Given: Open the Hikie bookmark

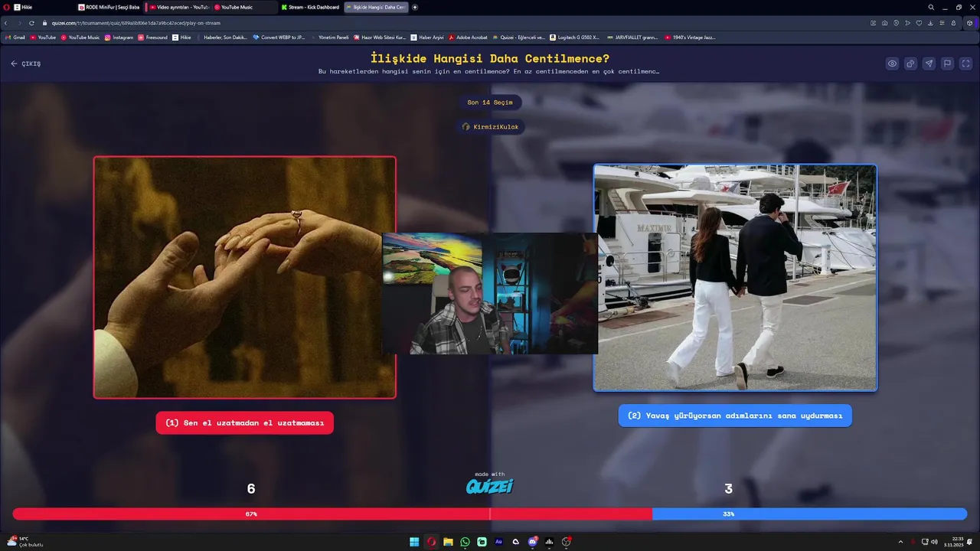Looking at the screenshot, I should click(182, 37).
